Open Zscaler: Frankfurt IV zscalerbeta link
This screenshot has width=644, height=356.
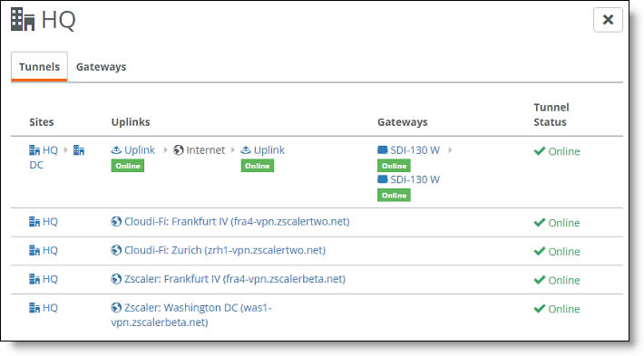click(235, 279)
